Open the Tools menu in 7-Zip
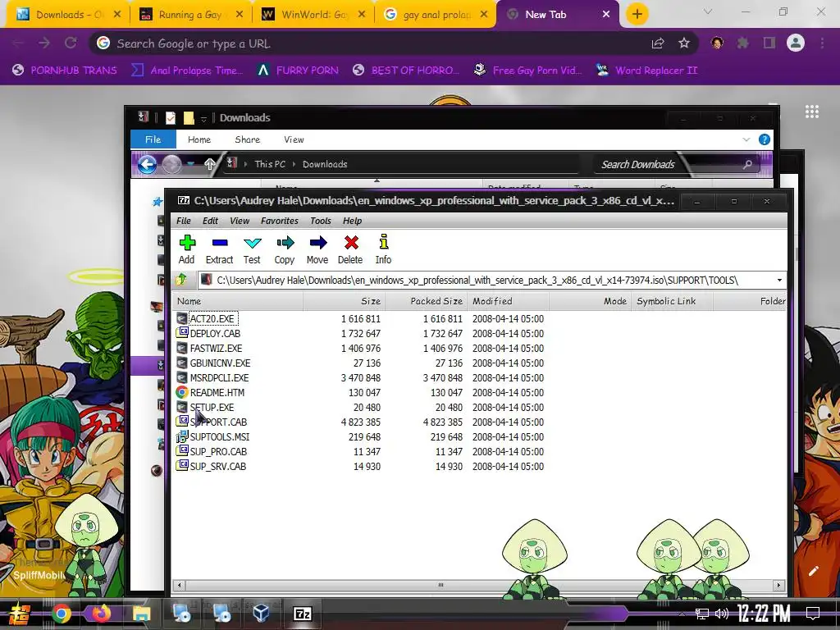 pyautogui.click(x=321, y=221)
